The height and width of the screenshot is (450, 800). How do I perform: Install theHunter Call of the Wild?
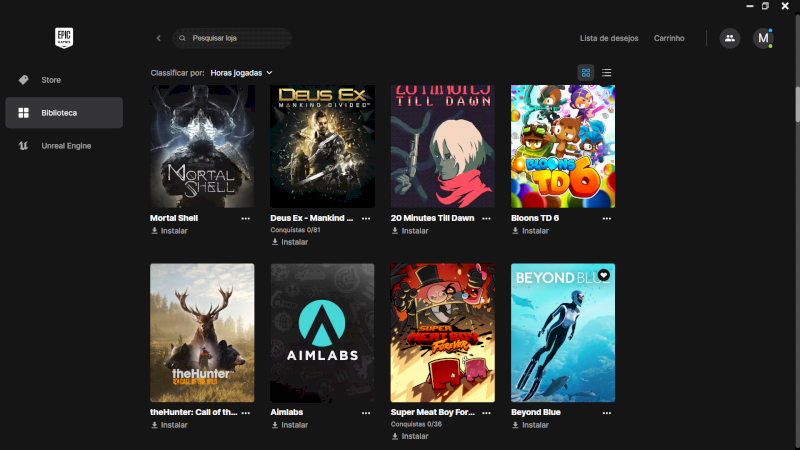click(x=169, y=425)
